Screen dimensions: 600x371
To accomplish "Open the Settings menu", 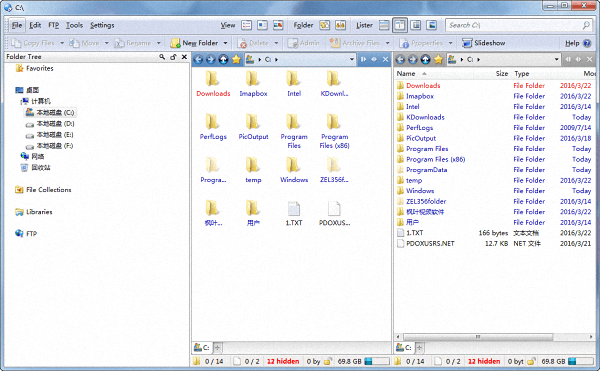I will (102, 25).
